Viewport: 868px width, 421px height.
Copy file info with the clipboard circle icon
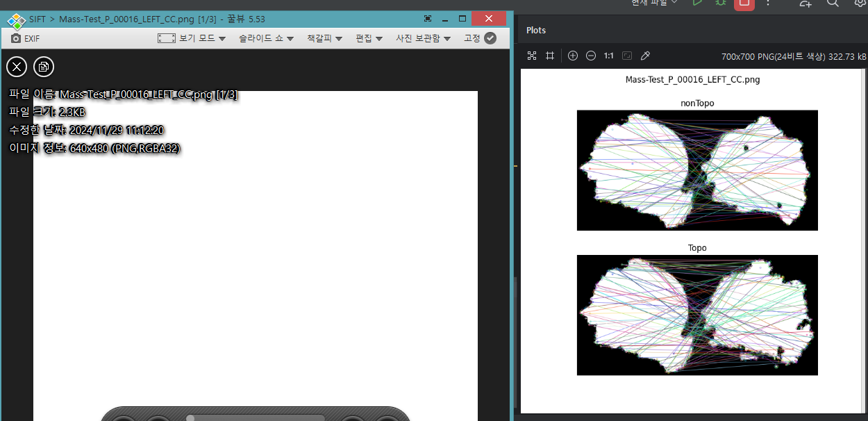coord(44,67)
